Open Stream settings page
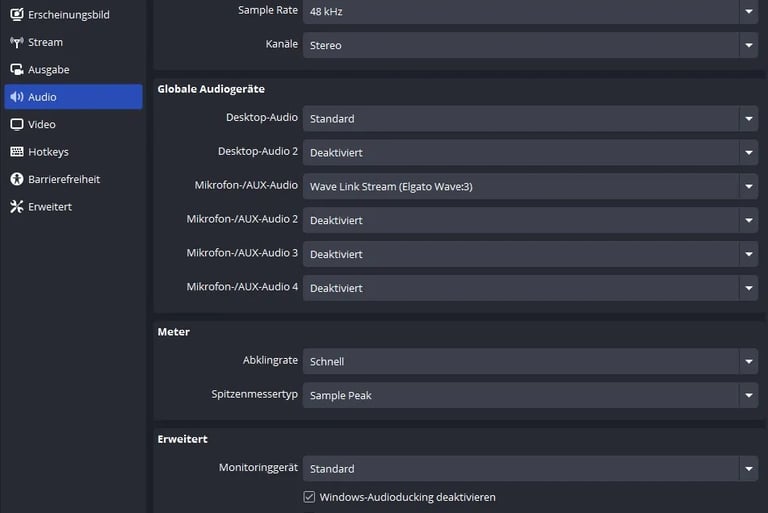Image resolution: width=768 pixels, height=513 pixels. point(73,42)
